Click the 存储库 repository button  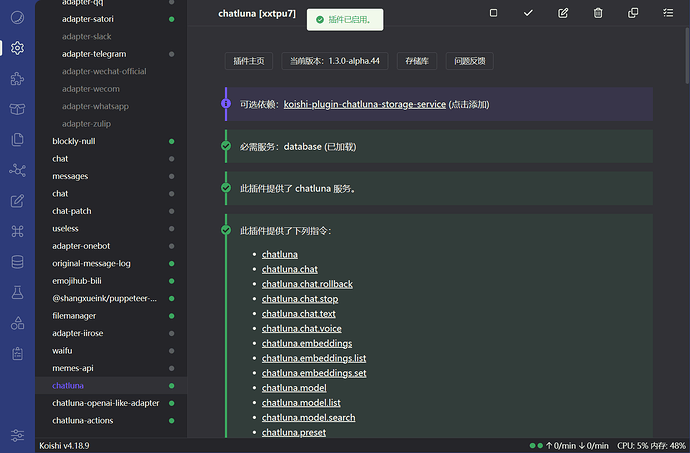tap(417, 61)
